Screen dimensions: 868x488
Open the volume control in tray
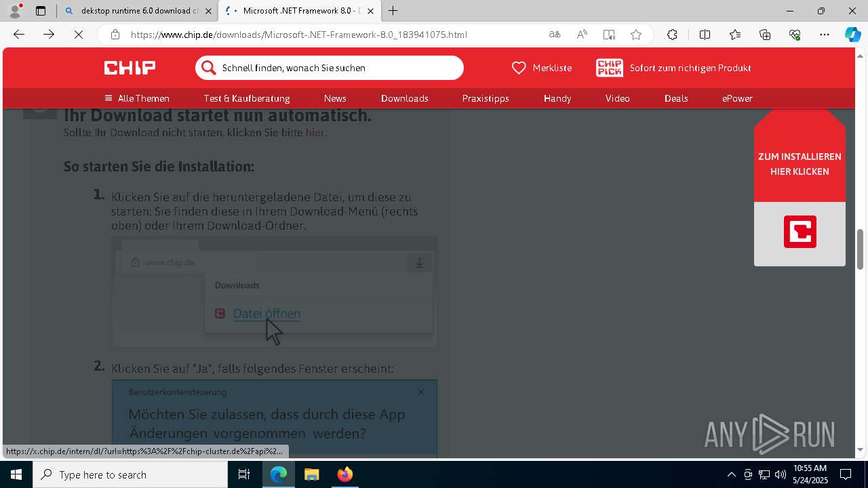(x=780, y=474)
